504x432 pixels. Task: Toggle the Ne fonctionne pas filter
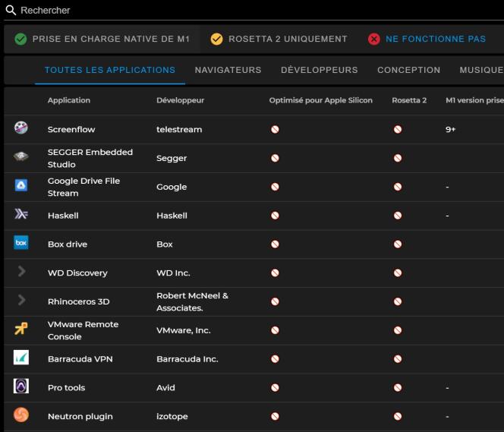427,39
